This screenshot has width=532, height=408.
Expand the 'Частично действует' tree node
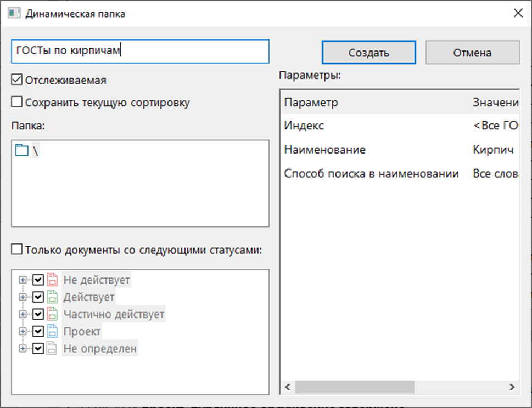coord(23,314)
